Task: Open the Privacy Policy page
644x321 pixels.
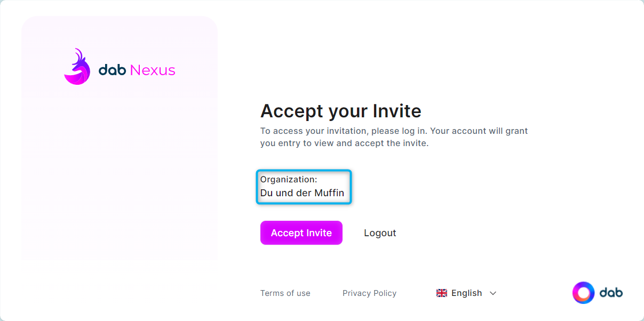Action: point(369,293)
